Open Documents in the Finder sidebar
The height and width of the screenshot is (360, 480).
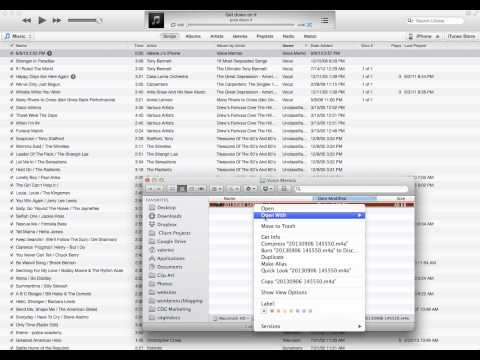coord(166,267)
